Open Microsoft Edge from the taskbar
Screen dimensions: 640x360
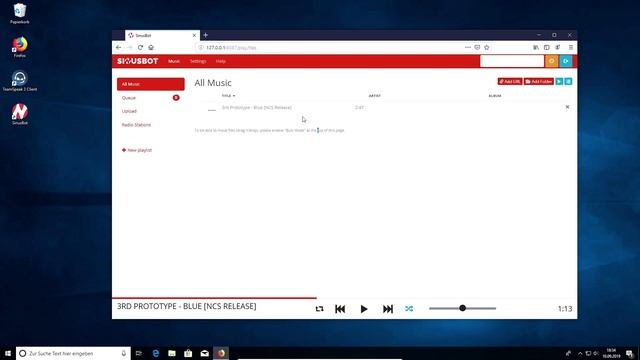click(156, 353)
